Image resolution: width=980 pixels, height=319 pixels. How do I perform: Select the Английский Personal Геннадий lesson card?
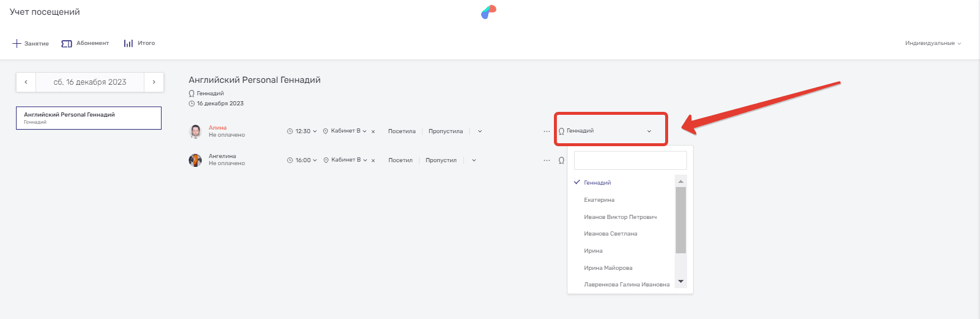89,118
